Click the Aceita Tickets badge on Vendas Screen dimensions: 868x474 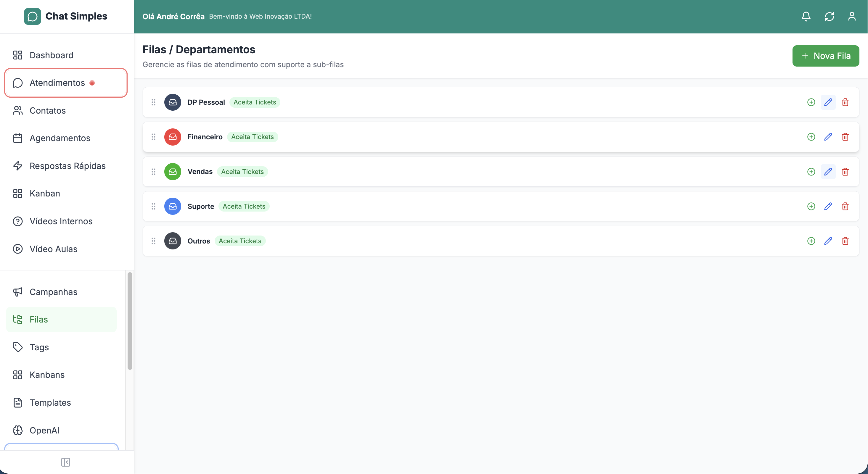(x=242, y=172)
